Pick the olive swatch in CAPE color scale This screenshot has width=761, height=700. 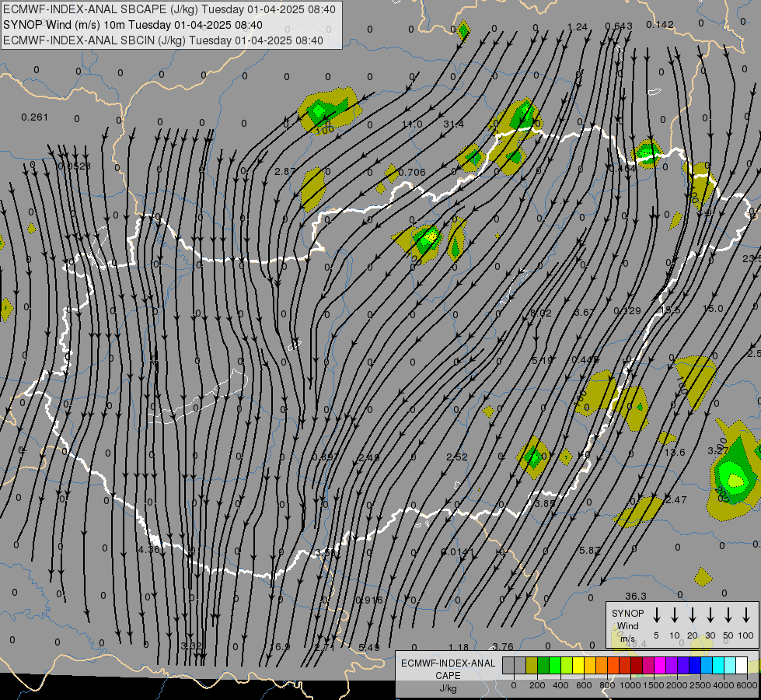532,665
